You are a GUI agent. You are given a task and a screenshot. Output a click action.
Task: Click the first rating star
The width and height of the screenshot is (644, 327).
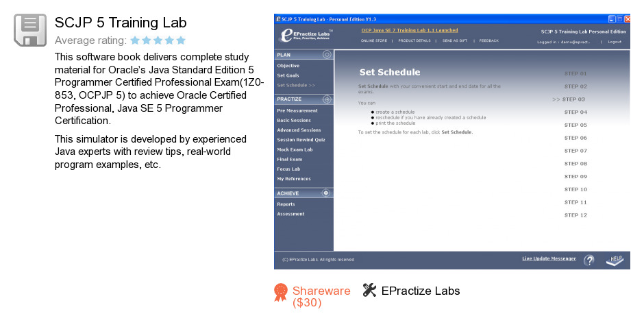pos(135,40)
